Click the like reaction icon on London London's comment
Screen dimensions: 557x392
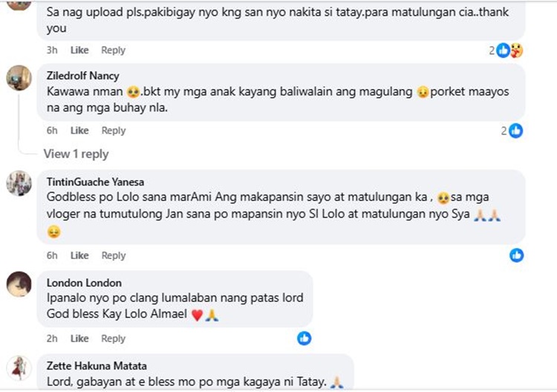click(x=304, y=339)
